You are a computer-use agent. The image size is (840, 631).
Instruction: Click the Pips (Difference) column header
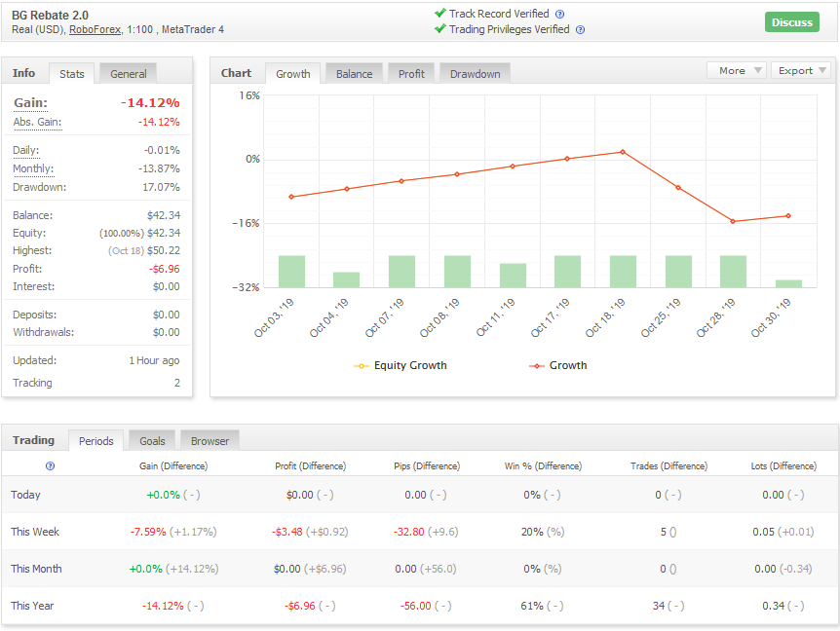click(427, 466)
